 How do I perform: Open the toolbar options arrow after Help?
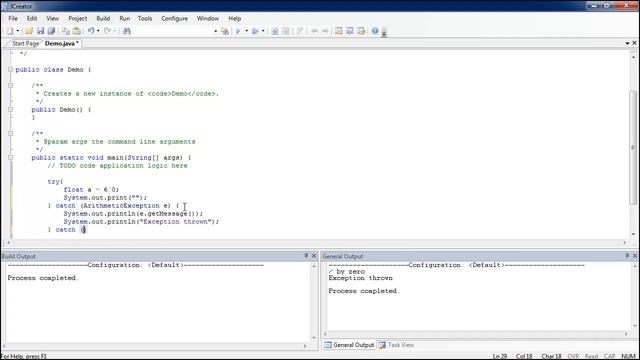click(x=384, y=34)
